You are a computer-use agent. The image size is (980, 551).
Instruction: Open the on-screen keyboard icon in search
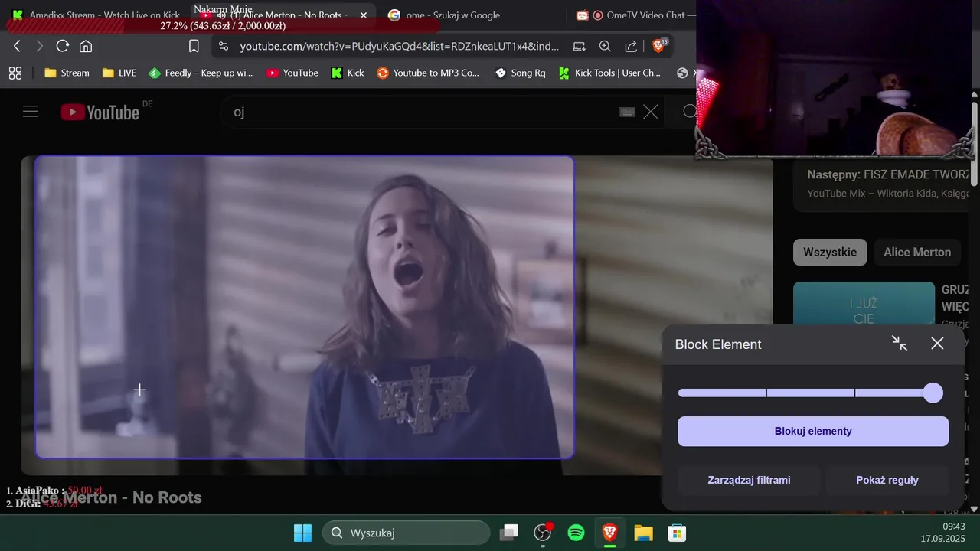pos(627,112)
